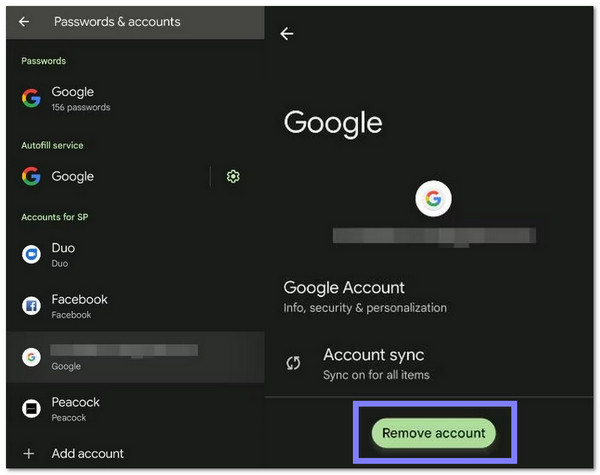Viewport: 600px width, 475px height.
Task: Select Google label under Autofill service
Action: point(73,177)
